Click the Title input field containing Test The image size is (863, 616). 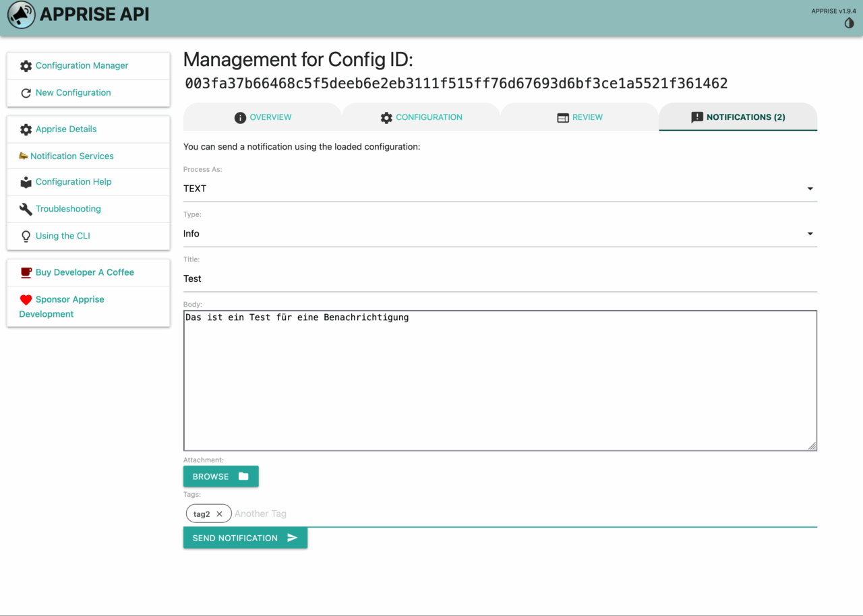(500, 278)
